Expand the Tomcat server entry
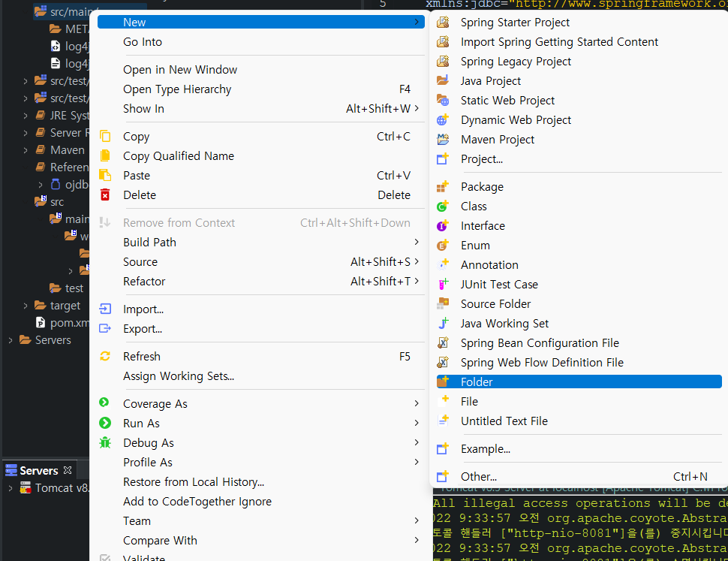Screen dimensions: 728x561 (x=11, y=488)
